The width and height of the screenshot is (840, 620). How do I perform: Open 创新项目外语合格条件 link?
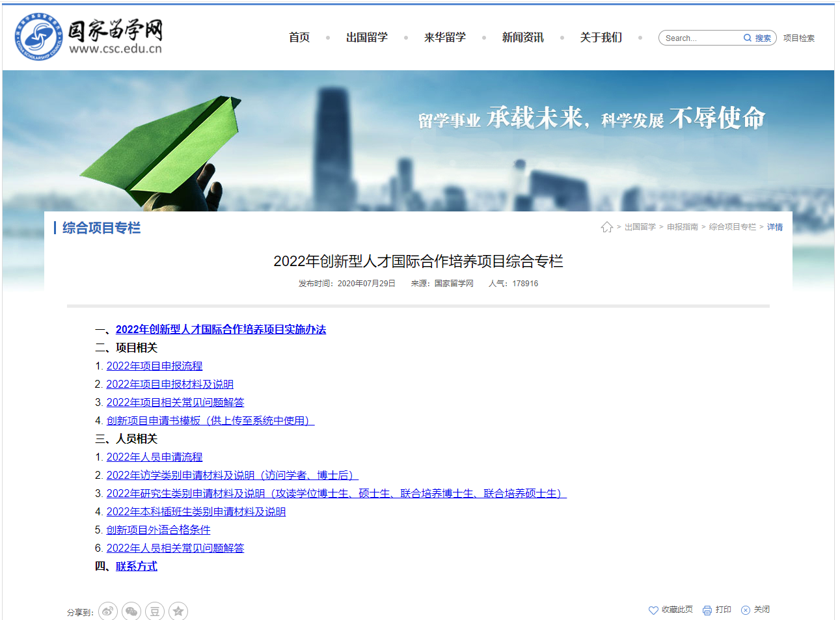click(x=158, y=530)
